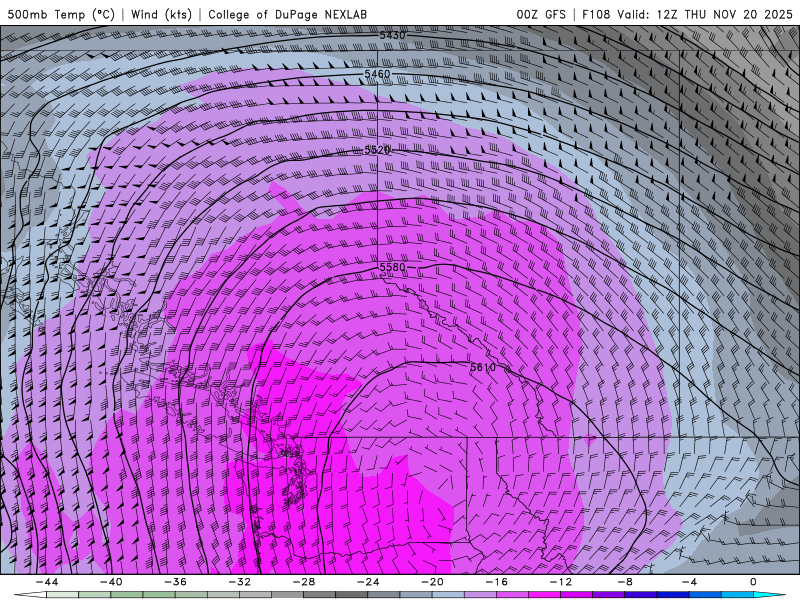Screen dimensions: 800x600
Task: Click the -16 colorbar tick label
Action: coord(496,582)
